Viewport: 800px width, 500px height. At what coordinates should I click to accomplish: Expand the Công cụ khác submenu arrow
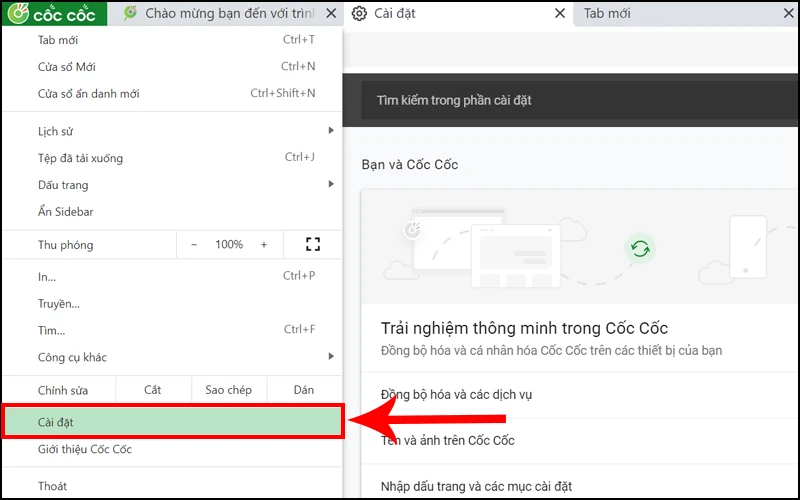(x=331, y=356)
